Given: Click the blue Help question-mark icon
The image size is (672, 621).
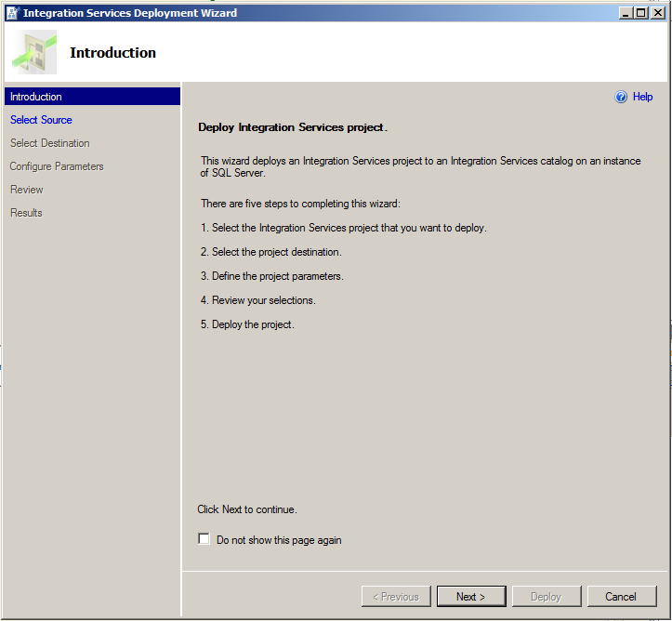Looking at the screenshot, I should [x=621, y=97].
